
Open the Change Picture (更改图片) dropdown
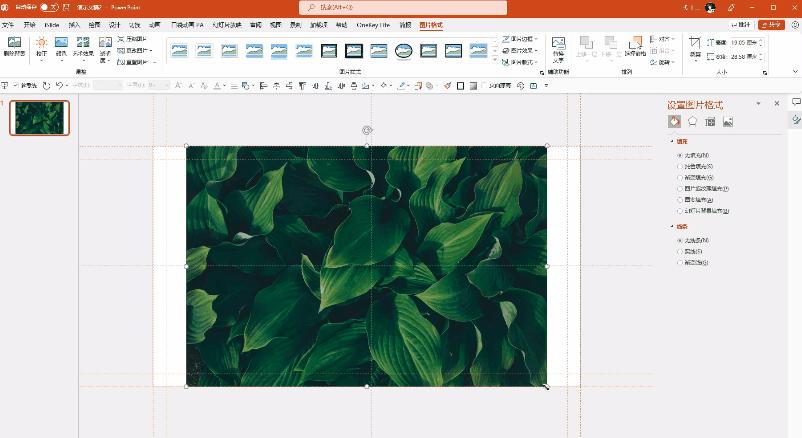tap(135, 50)
